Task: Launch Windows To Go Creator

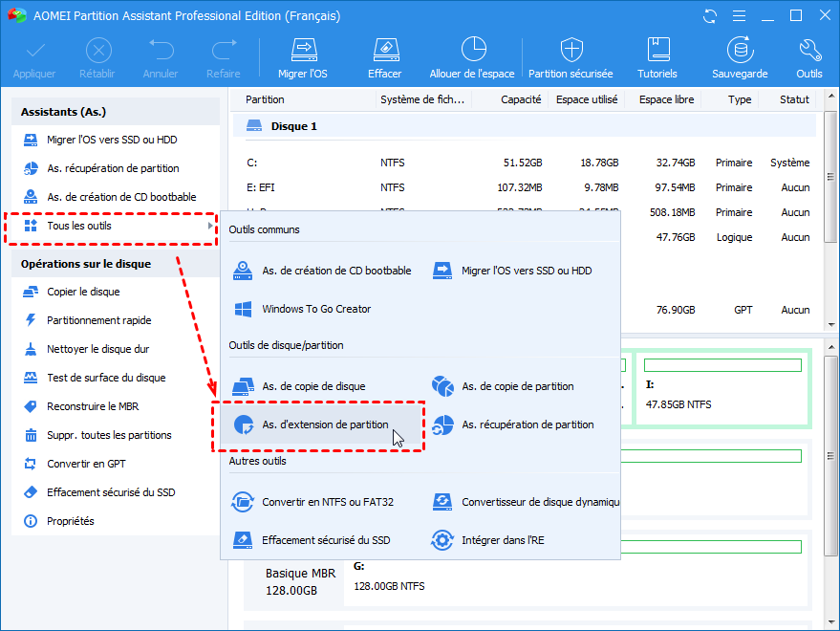Action: coord(315,309)
